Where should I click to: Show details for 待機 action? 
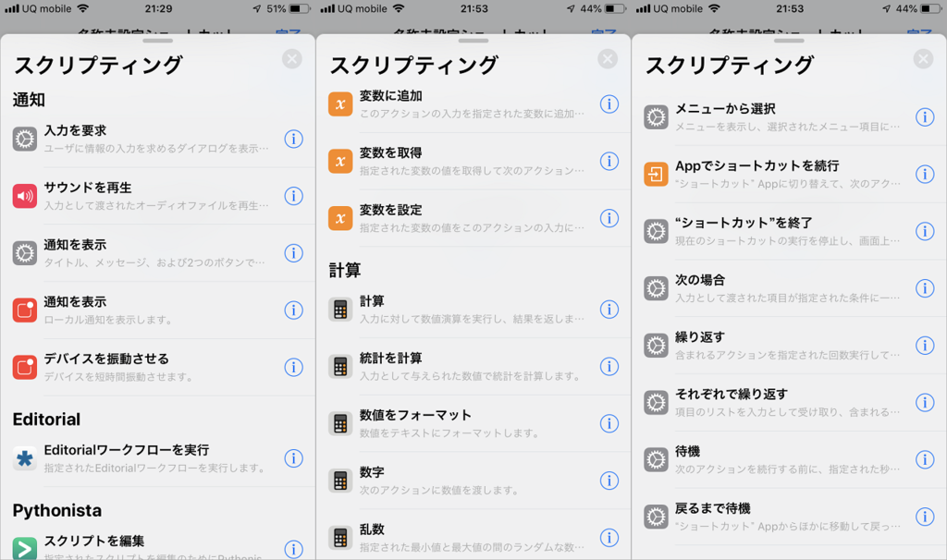point(925,460)
